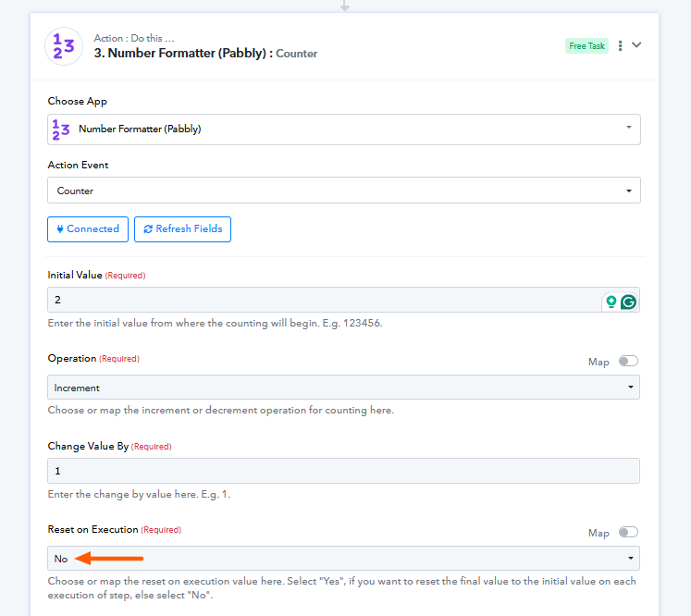Toggle the Map switch for Operation
Viewport: 691px width, 616px height.
click(x=629, y=362)
